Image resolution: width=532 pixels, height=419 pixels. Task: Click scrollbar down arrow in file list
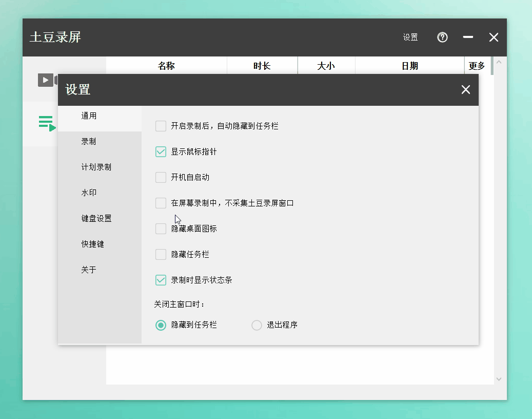pyautogui.click(x=499, y=379)
